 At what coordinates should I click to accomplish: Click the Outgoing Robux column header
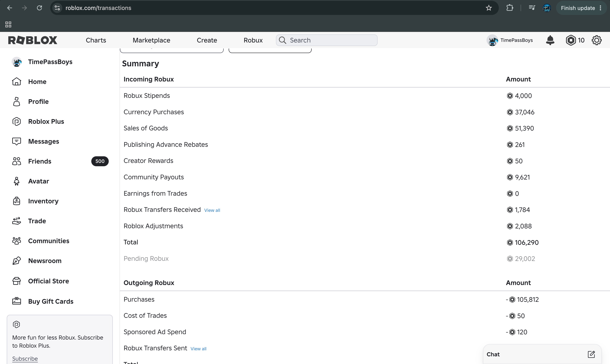click(149, 283)
